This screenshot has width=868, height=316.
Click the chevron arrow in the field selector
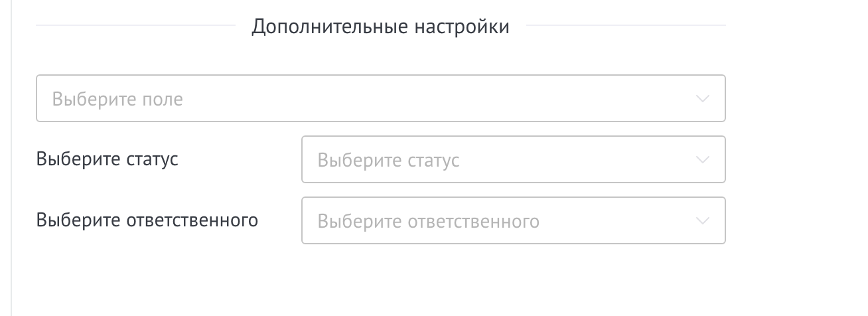[x=703, y=99]
